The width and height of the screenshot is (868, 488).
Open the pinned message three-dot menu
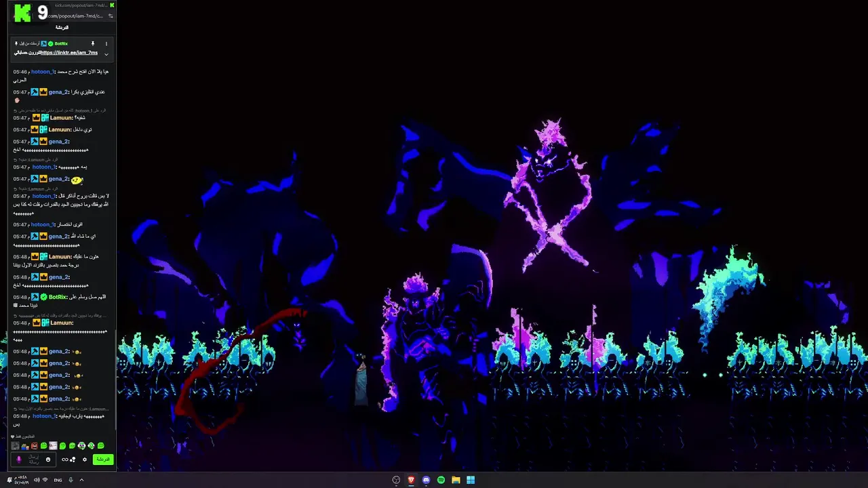click(x=106, y=44)
